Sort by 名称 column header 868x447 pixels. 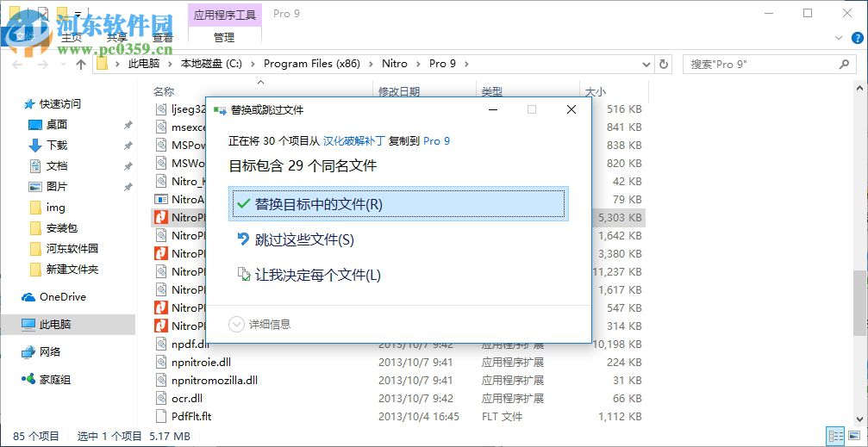pyautogui.click(x=164, y=91)
